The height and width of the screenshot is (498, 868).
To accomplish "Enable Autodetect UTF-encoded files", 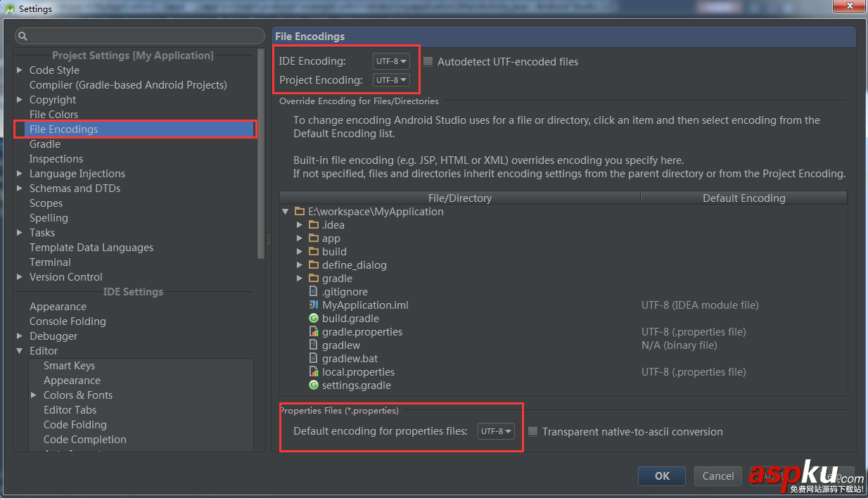I will [427, 61].
